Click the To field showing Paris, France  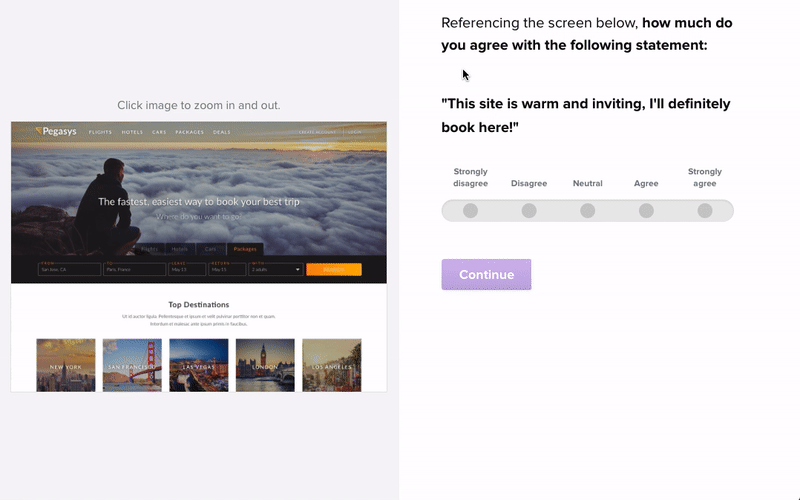pyautogui.click(x=134, y=269)
